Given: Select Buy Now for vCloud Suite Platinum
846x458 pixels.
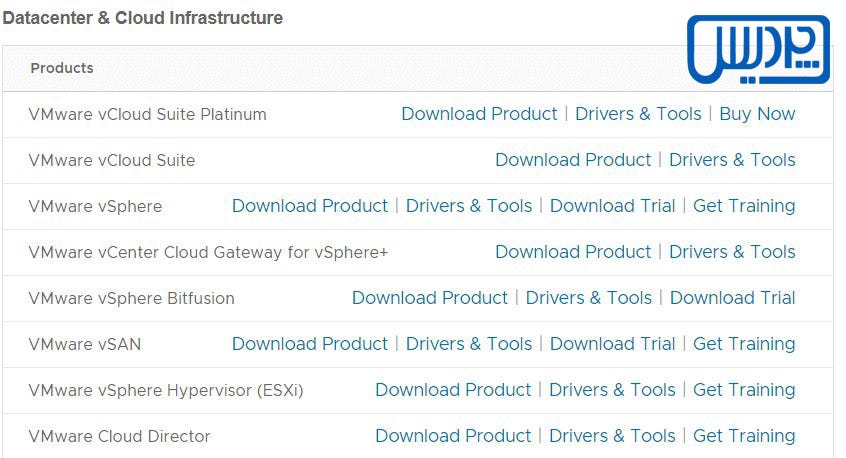Looking at the screenshot, I should click(x=757, y=114).
